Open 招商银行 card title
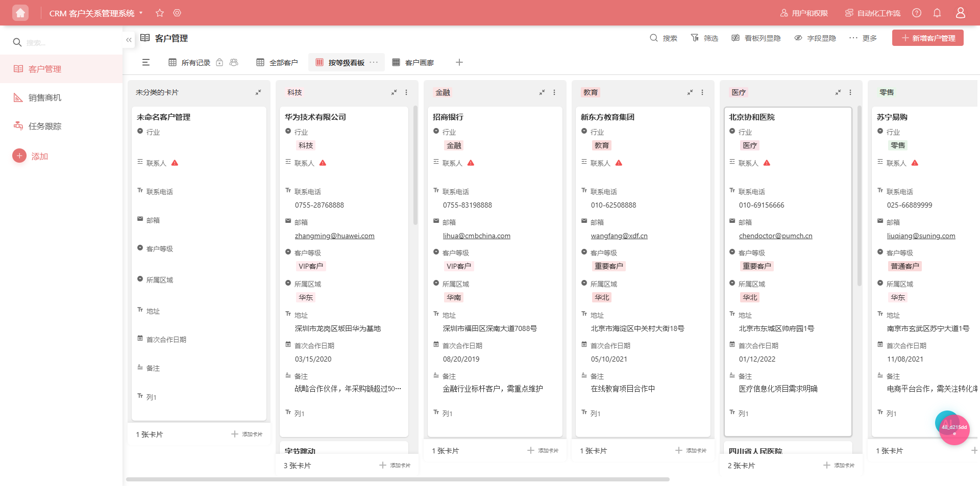 [448, 117]
